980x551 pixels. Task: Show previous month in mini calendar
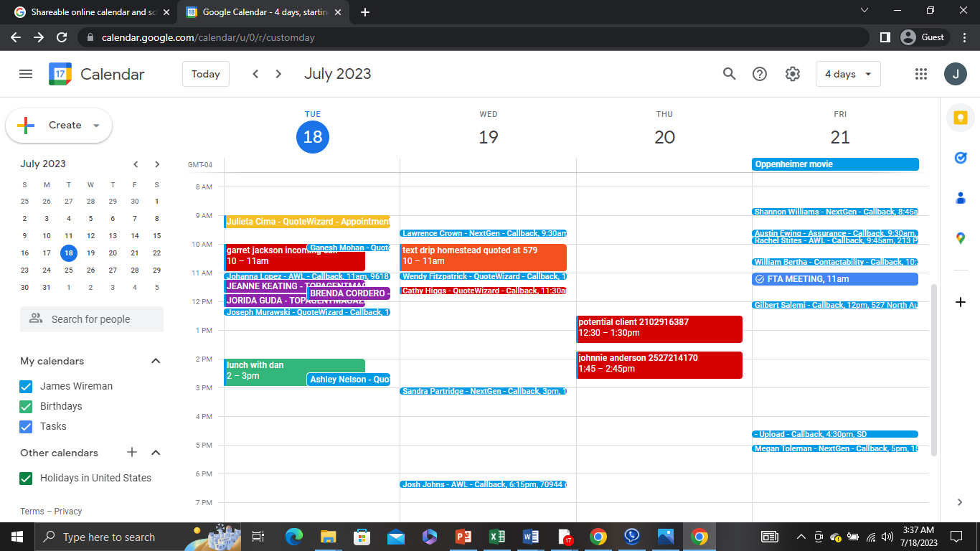point(136,164)
